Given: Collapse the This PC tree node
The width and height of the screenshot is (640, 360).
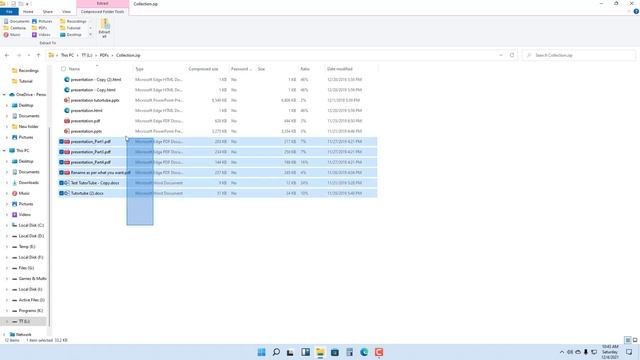Looking at the screenshot, I should pos(4,151).
